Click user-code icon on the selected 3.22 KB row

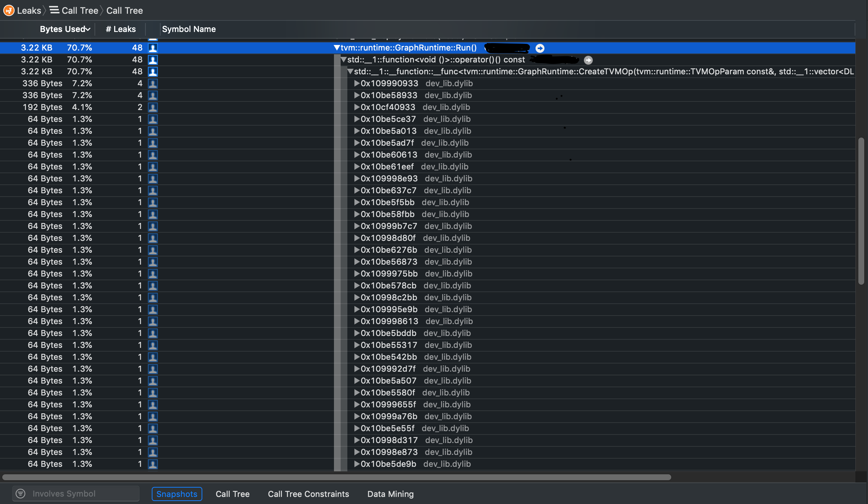pos(153,48)
